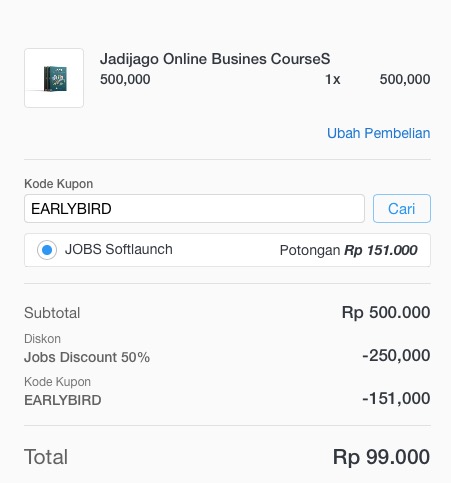Click the Total label
The image size is (451, 483).
46,457
